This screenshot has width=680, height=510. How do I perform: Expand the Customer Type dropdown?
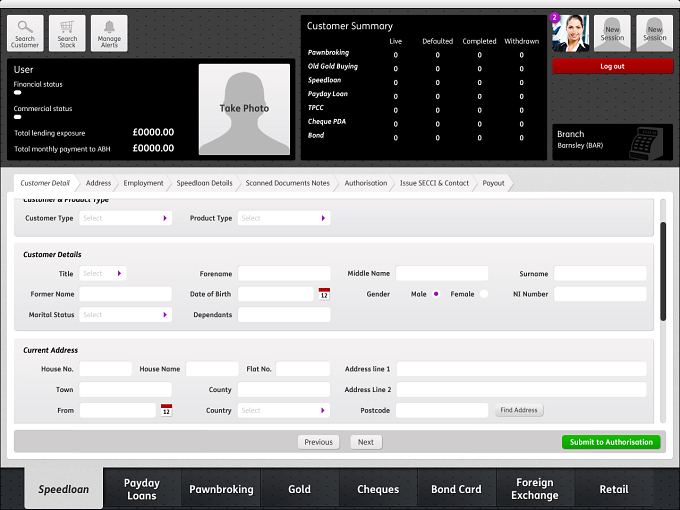(125, 218)
